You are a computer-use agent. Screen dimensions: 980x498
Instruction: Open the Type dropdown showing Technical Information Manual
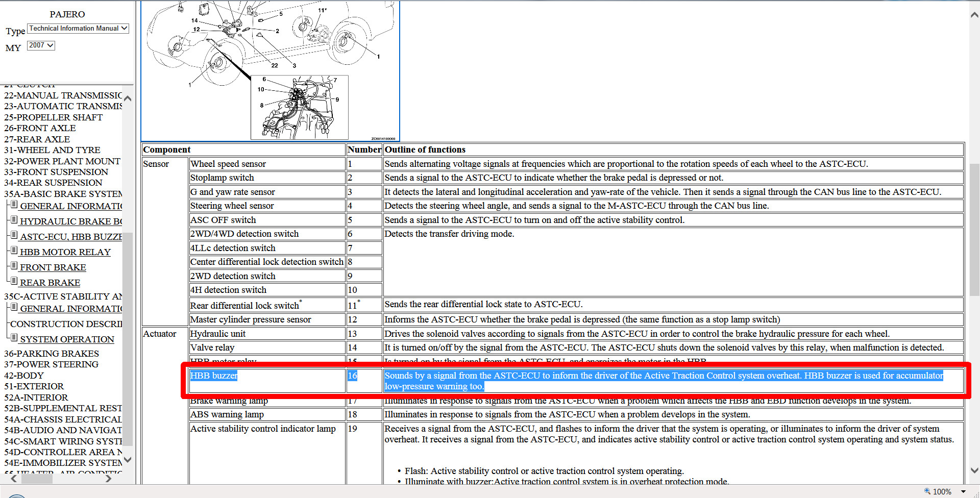(78, 29)
